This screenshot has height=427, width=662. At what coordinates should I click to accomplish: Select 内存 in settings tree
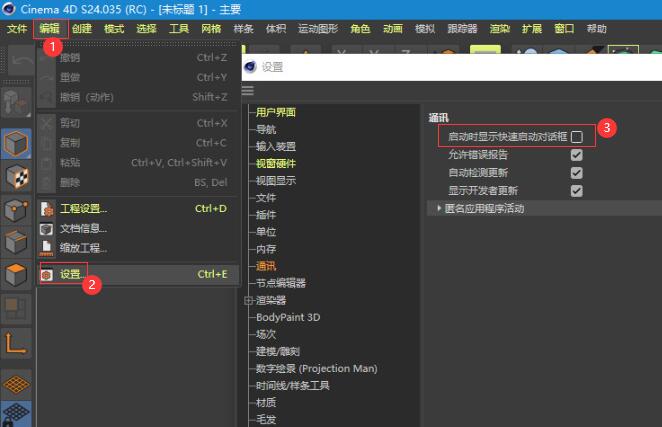pyautogui.click(x=266, y=249)
